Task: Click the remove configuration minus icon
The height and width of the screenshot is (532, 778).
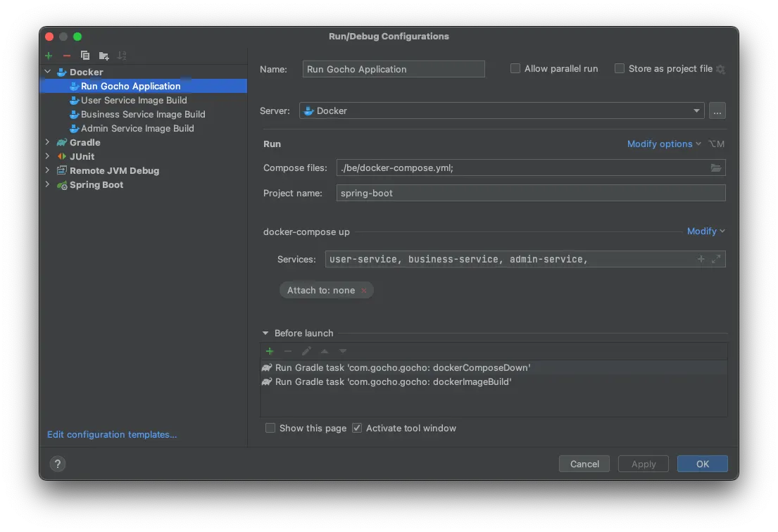Action: (x=67, y=56)
